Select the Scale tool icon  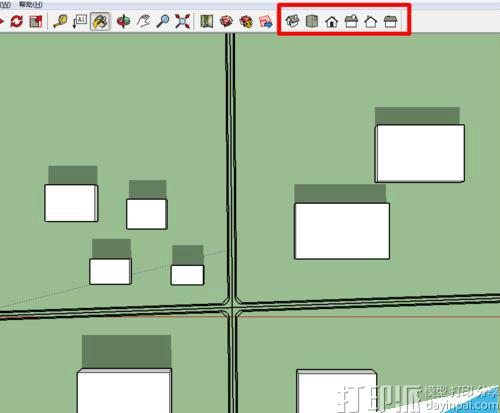coord(36,21)
